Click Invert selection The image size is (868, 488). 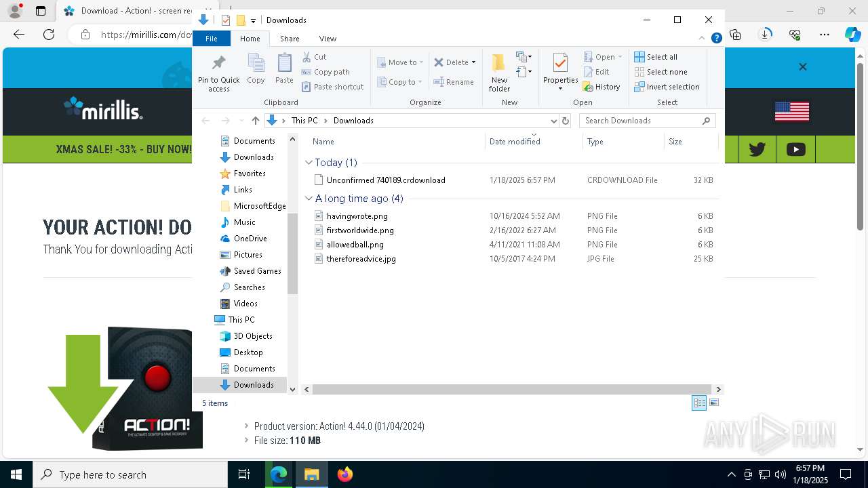pos(667,87)
